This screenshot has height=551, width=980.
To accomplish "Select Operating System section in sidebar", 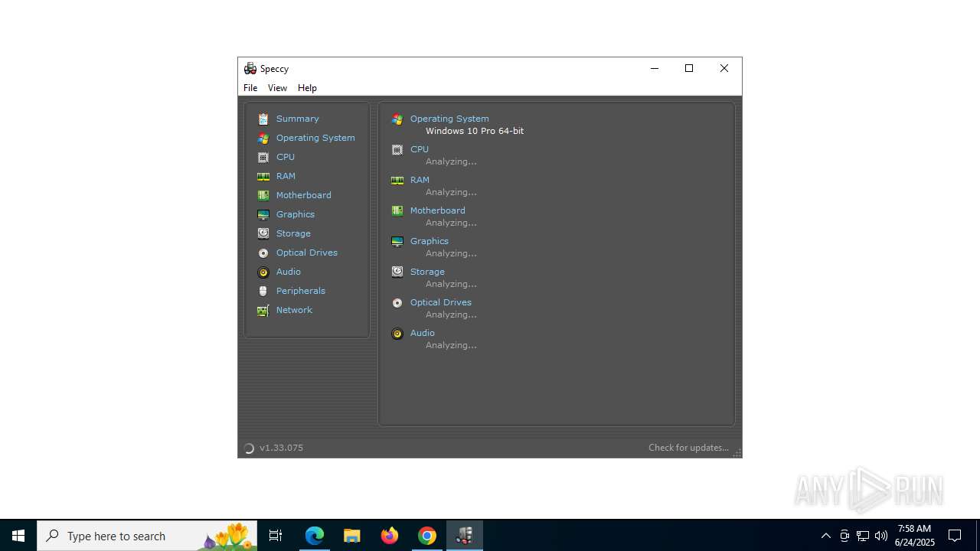I will [315, 138].
